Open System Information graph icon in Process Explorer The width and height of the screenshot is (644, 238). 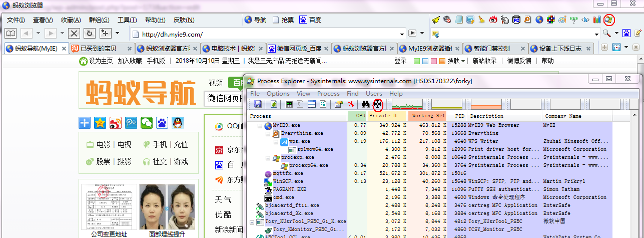(x=289, y=104)
